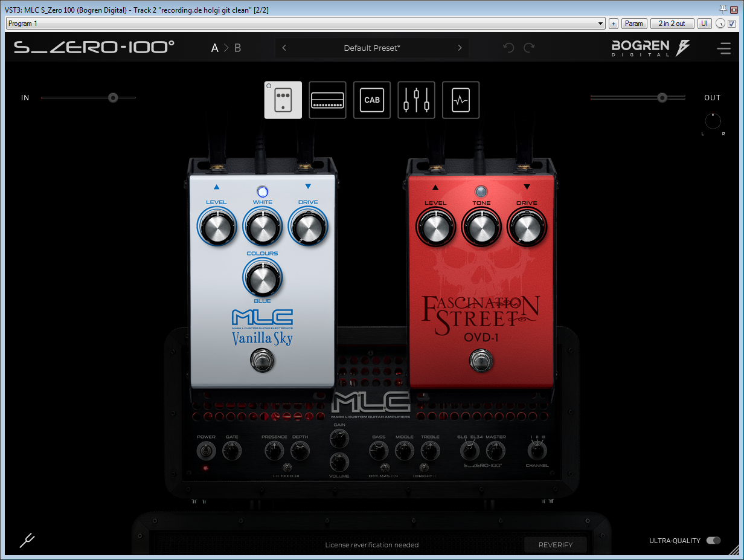Click the blue up triangle on Vanilla Sky
Screen dimensions: 744x560
pyautogui.click(x=216, y=187)
